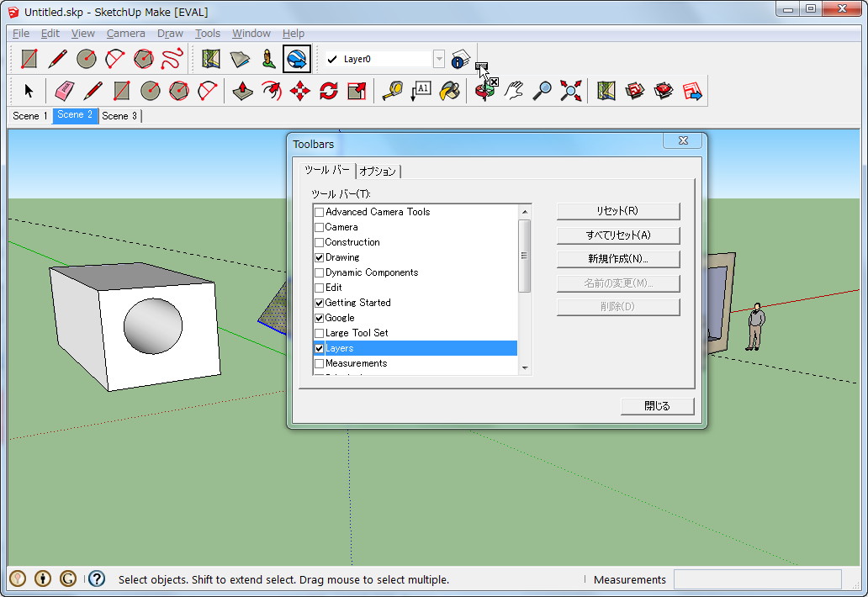Image resolution: width=868 pixels, height=597 pixels.
Task: Select the Eraser tool
Action: point(65,91)
